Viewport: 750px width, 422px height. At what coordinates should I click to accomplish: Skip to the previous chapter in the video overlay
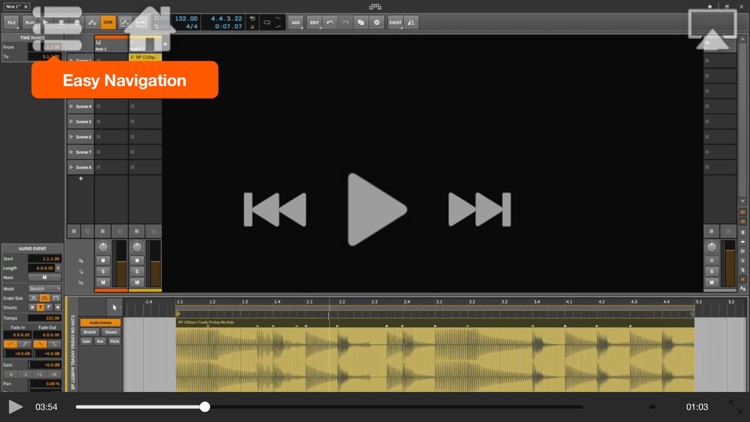tap(275, 210)
